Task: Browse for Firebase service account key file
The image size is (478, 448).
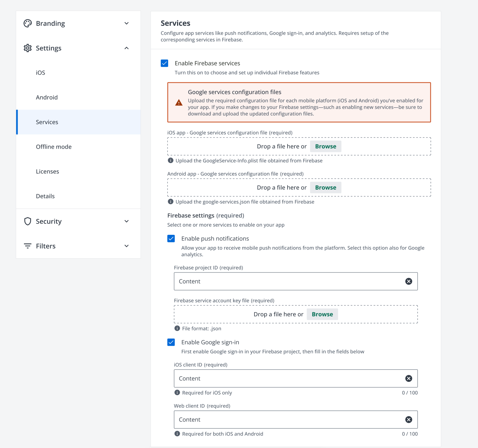Action: click(322, 314)
